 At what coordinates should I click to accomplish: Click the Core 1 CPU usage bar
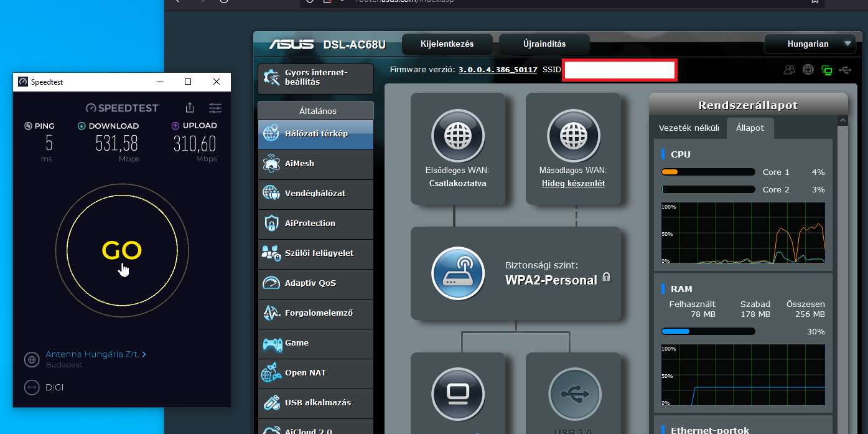tap(708, 172)
